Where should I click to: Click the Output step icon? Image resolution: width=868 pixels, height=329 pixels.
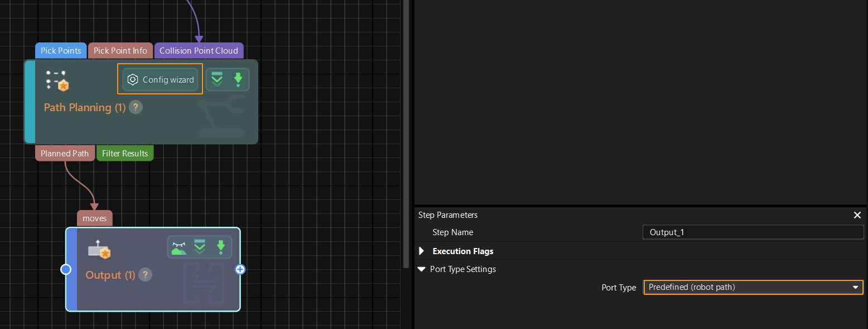point(99,251)
